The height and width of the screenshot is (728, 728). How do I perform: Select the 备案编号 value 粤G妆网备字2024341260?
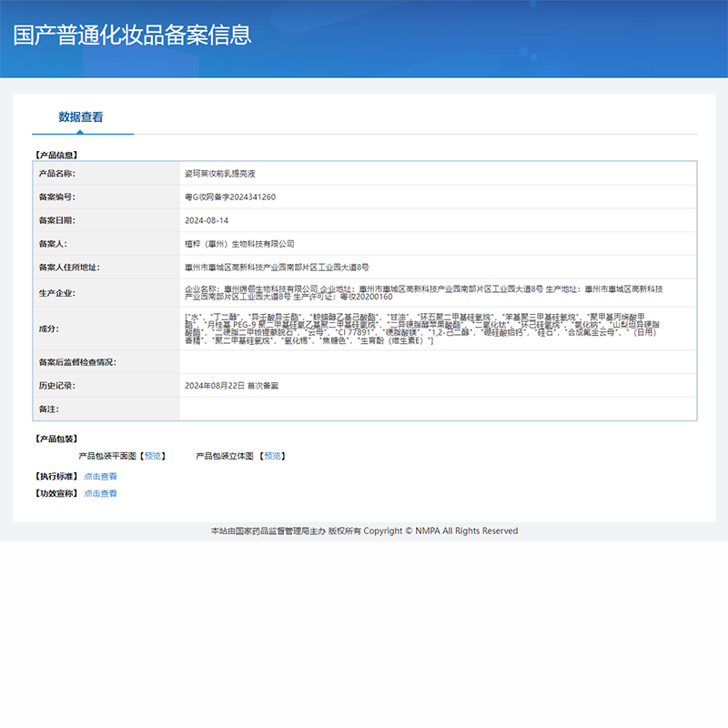(224, 197)
